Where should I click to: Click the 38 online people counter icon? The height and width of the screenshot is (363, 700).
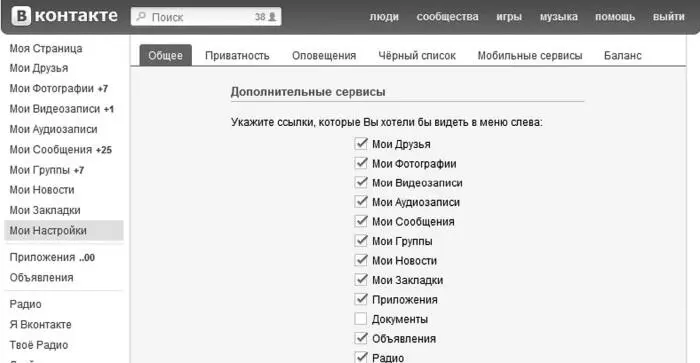[272, 17]
